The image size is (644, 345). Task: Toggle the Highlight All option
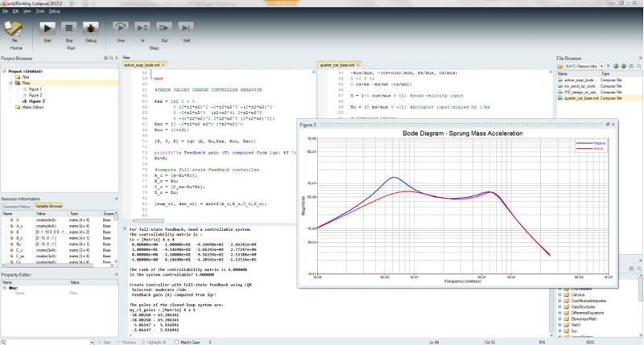[x=155, y=342]
